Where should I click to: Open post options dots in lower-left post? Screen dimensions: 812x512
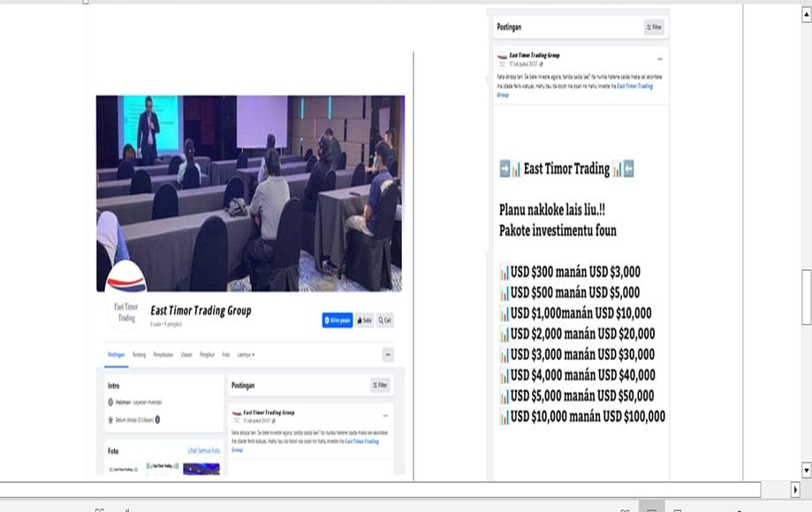385,416
